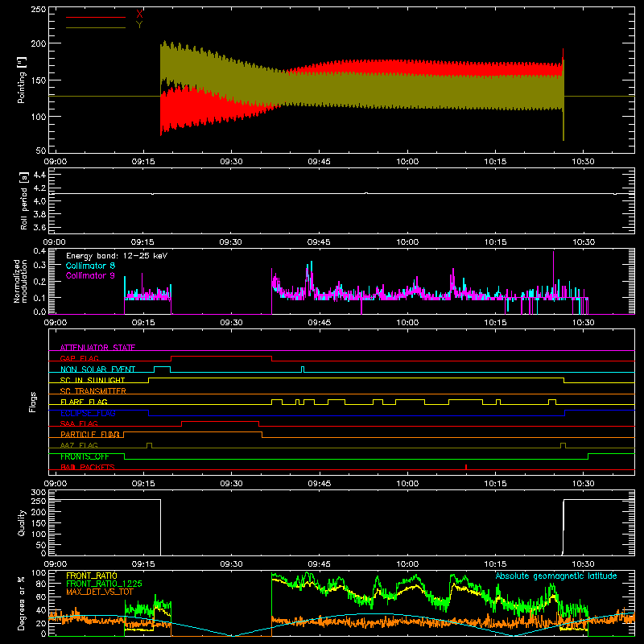644x644 pixels.
Task: Click the 4.4 tick label in the Roll period plot
Action: [x=39, y=175]
